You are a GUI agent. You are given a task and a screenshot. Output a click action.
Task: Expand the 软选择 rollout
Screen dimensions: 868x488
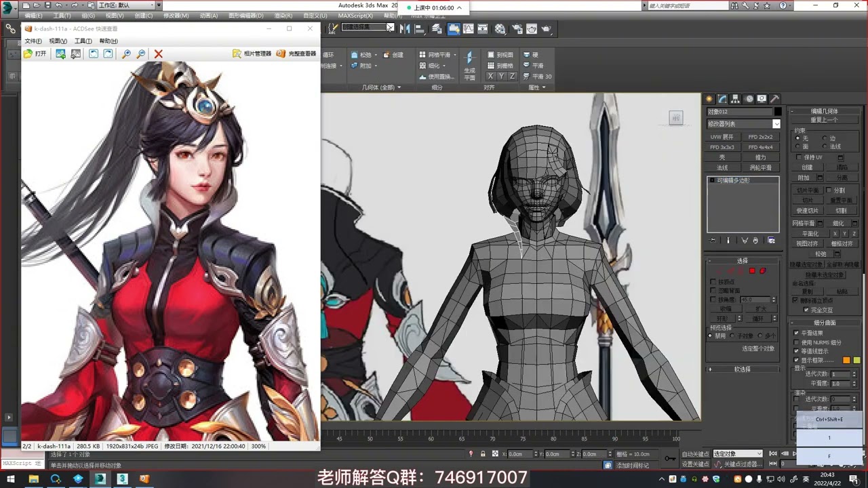click(743, 369)
